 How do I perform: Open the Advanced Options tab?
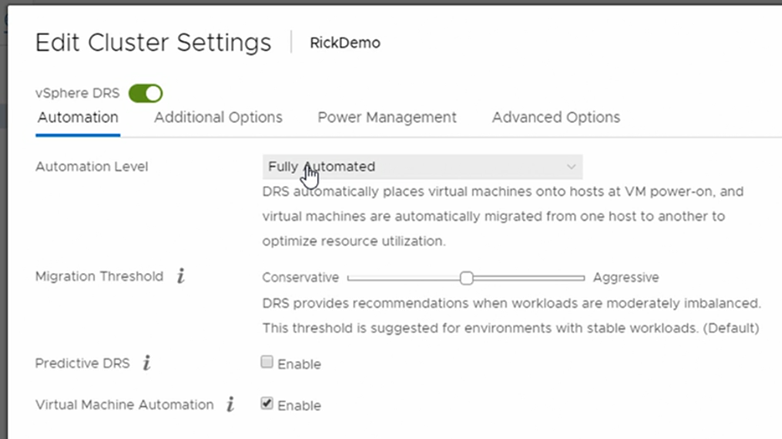tap(556, 117)
